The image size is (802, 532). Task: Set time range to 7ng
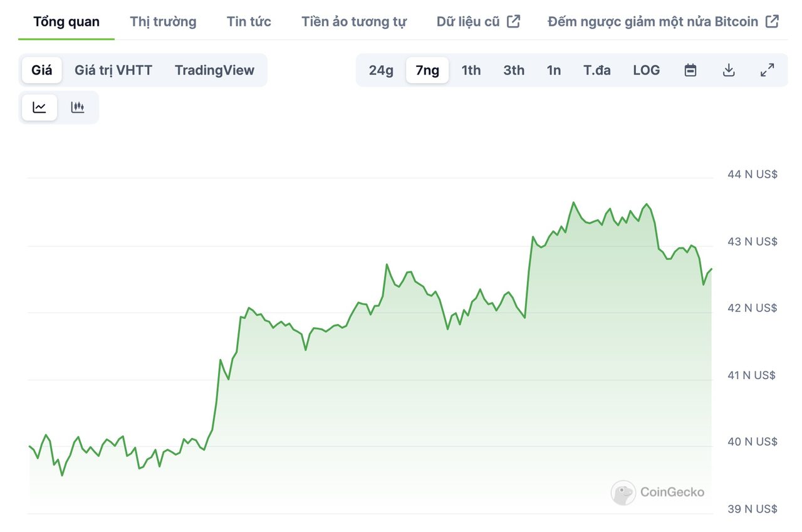(x=427, y=70)
